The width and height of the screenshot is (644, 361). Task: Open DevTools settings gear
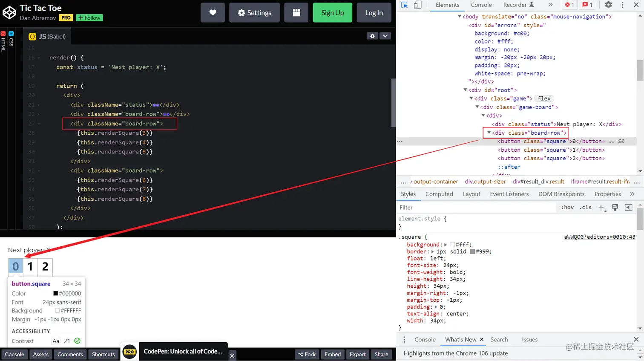point(608,5)
